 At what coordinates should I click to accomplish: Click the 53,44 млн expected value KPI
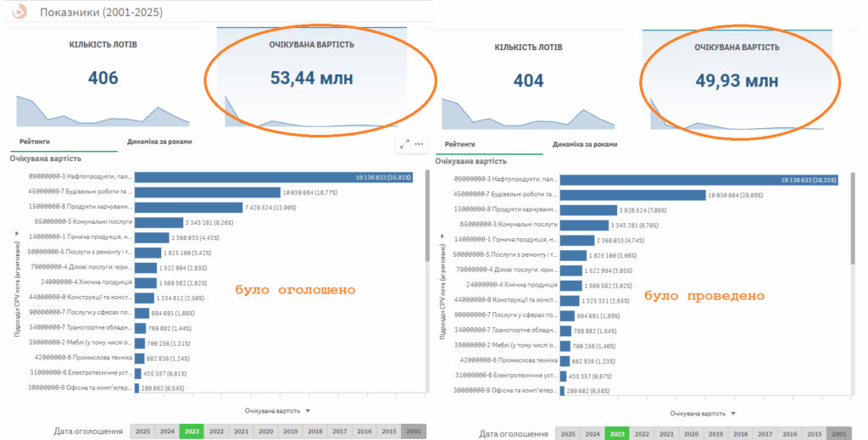pos(311,79)
